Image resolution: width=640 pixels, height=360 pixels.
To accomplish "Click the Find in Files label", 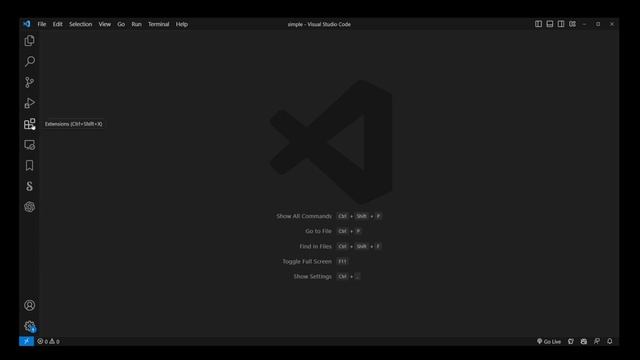I will 315,246.
